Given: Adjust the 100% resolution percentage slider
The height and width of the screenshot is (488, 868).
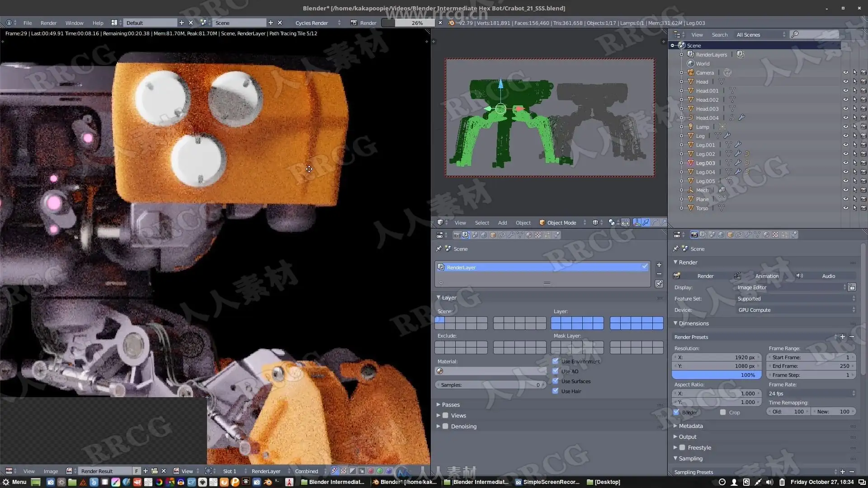Looking at the screenshot, I should (x=717, y=375).
